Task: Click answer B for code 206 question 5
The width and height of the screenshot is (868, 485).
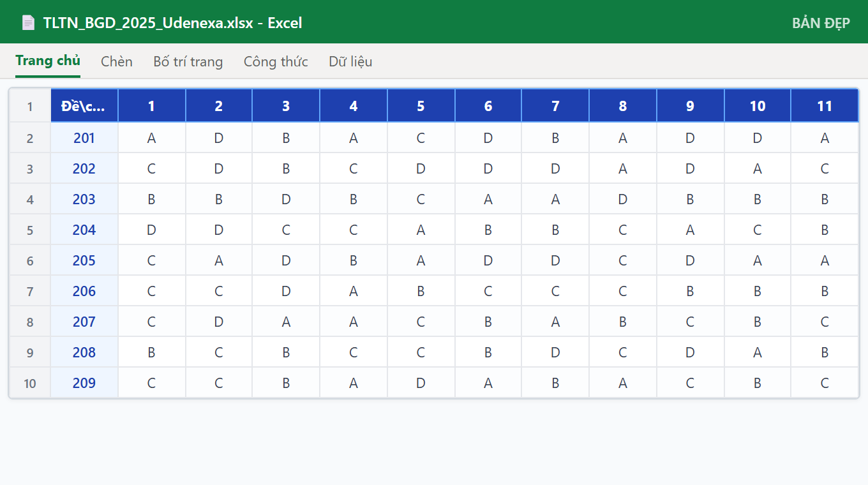Action: click(x=421, y=291)
